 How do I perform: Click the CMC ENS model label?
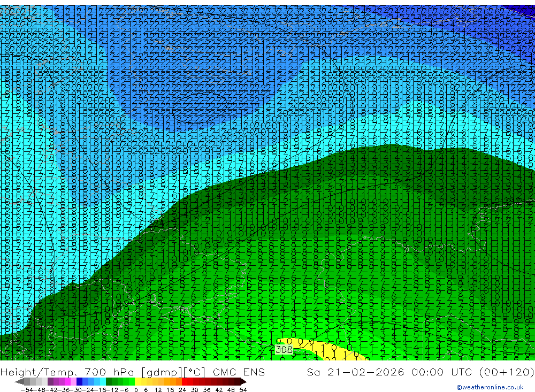(239, 372)
